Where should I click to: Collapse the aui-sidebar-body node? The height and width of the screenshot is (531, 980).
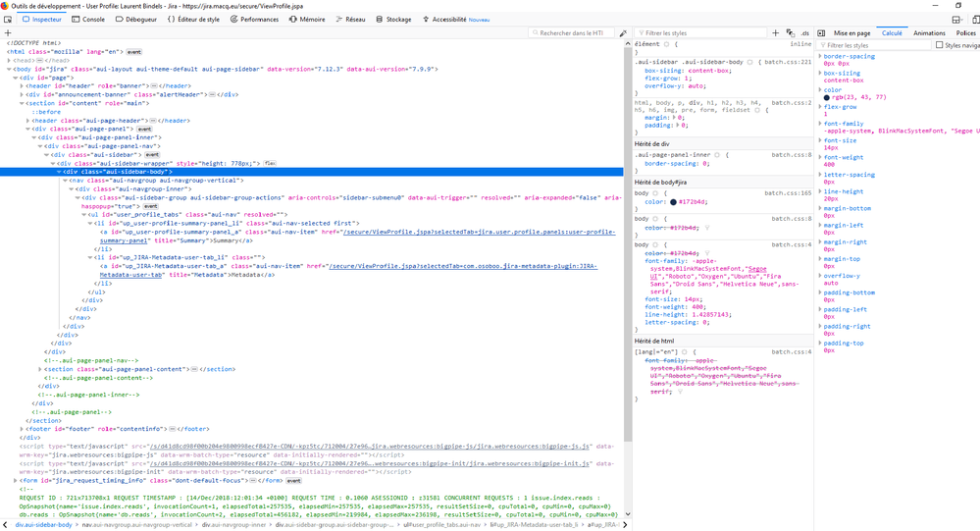pos(60,172)
